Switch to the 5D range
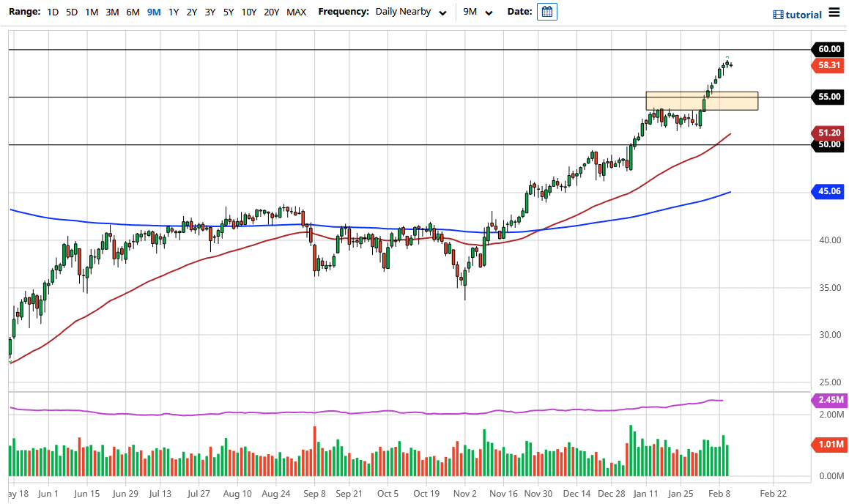 pyautogui.click(x=71, y=12)
